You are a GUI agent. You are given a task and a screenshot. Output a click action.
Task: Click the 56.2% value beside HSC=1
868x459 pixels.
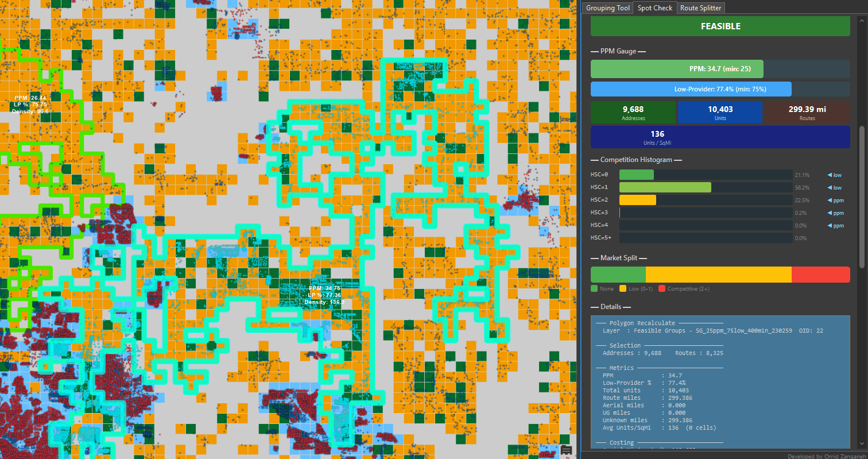[802, 187]
